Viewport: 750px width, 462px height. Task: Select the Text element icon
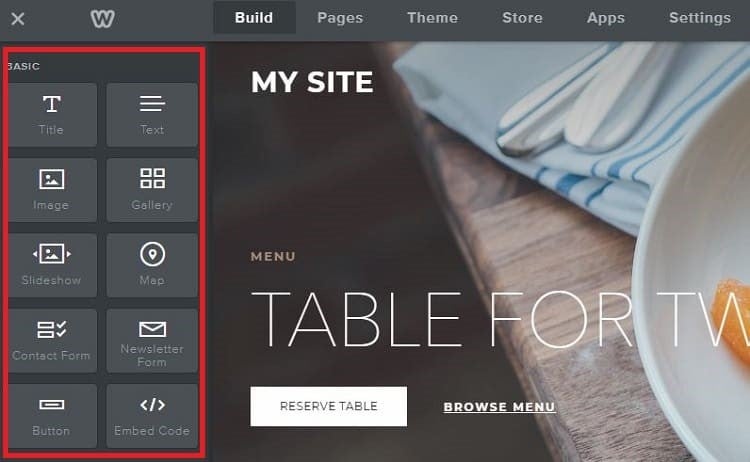click(152, 104)
